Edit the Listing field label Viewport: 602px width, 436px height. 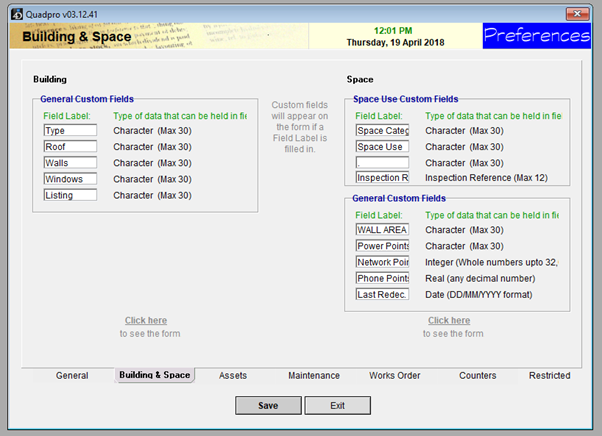coord(70,195)
